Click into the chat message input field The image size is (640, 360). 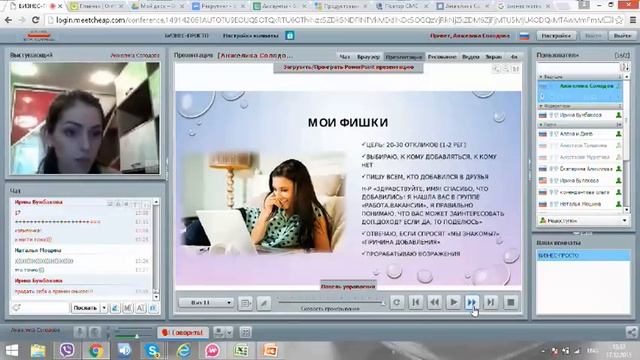click(x=44, y=308)
